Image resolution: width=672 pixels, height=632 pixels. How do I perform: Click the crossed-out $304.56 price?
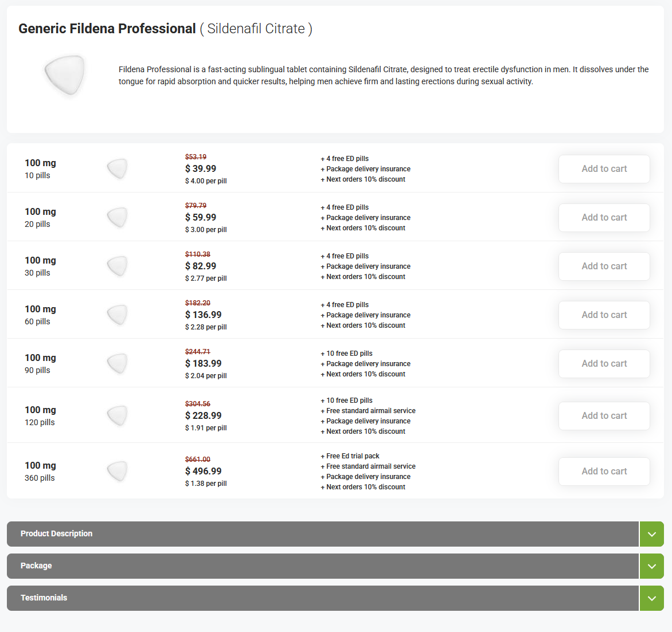198,404
